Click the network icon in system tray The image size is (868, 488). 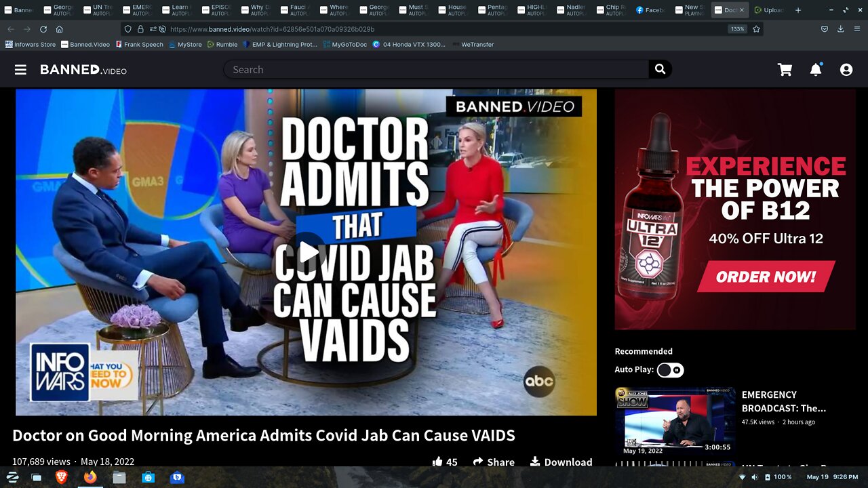coord(742,477)
